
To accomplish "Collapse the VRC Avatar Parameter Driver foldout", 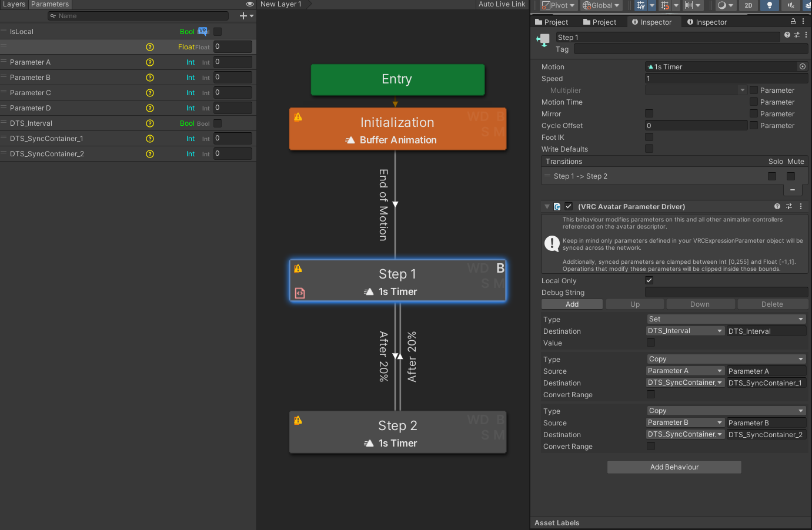I will tap(547, 206).
